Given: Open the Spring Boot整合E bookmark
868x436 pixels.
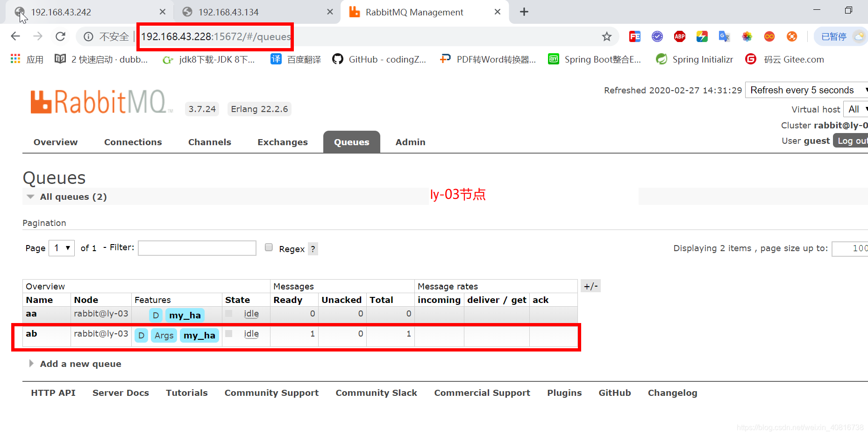Looking at the screenshot, I should click(594, 59).
